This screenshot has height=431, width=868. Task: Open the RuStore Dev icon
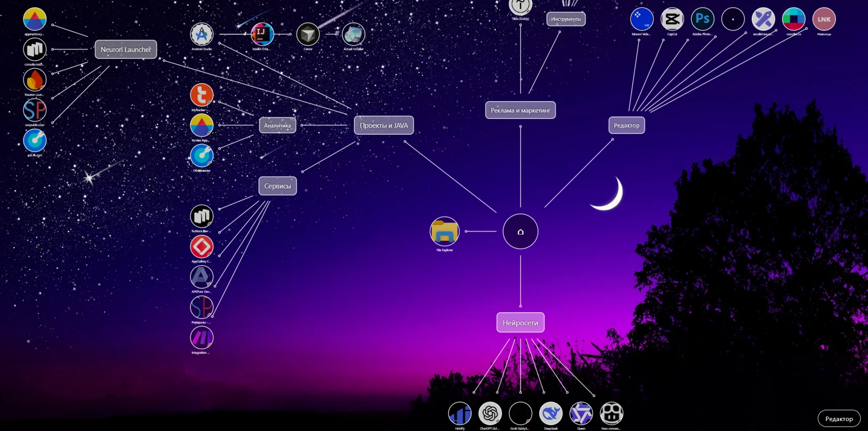[202, 216]
